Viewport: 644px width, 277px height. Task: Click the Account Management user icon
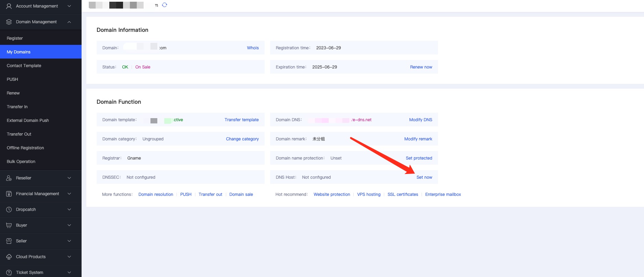(x=9, y=6)
